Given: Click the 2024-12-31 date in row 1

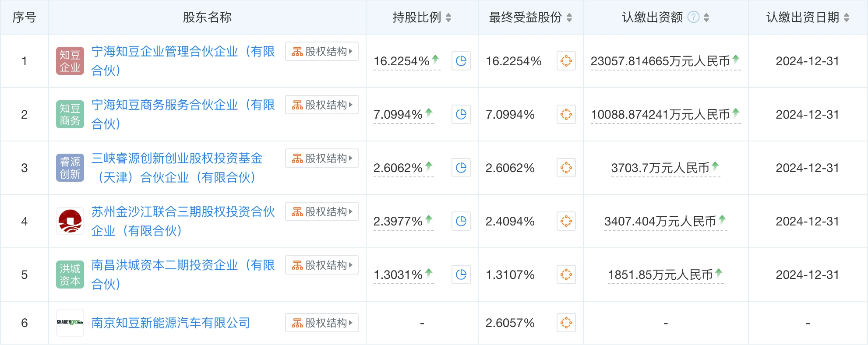Looking at the screenshot, I should click(808, 61).
